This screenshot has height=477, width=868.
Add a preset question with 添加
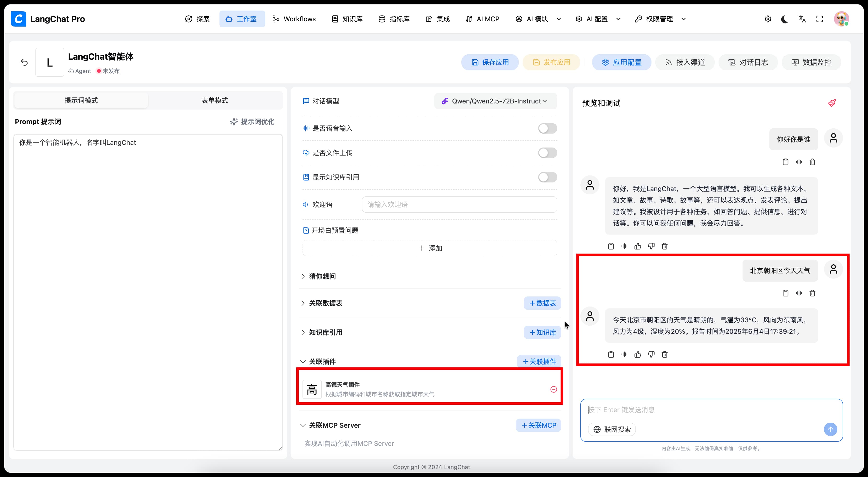tap(430, 248)
